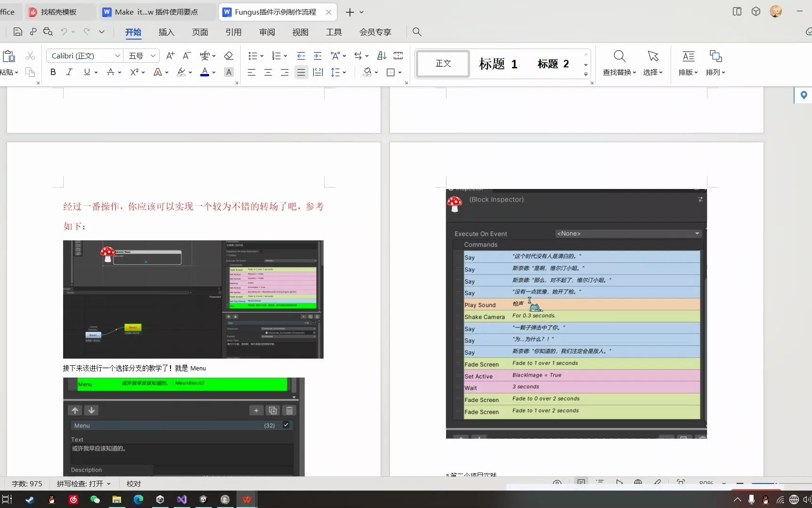Screen dimensions: 812x508
Task: Click the Cut scissors icon
Action: tap(30, 56)
